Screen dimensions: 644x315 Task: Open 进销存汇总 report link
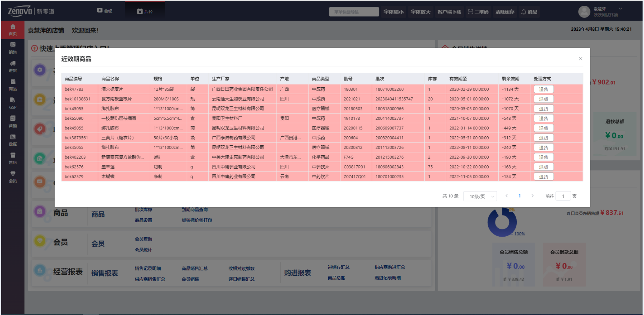pyautogui.click(x=339, y=268)
